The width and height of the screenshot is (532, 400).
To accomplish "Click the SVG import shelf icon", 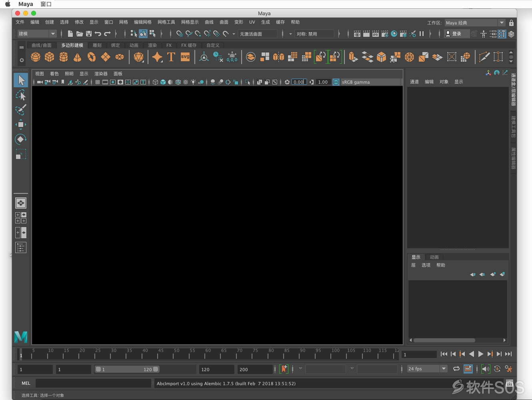I will tap(185, 57).
